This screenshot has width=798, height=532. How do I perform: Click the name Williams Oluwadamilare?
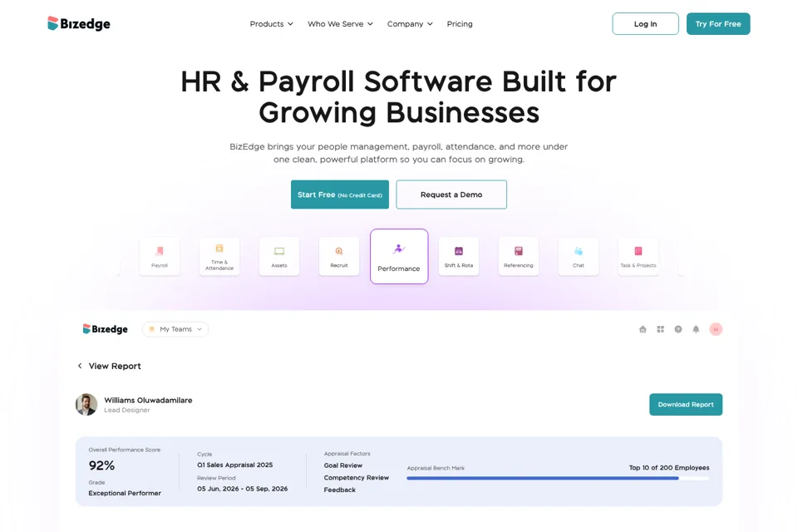point(148,400)
